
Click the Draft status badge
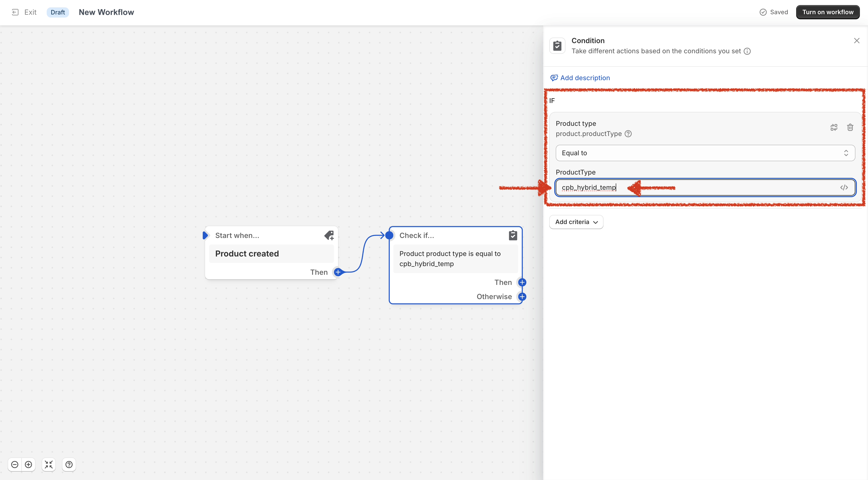(x=58, y=12)
